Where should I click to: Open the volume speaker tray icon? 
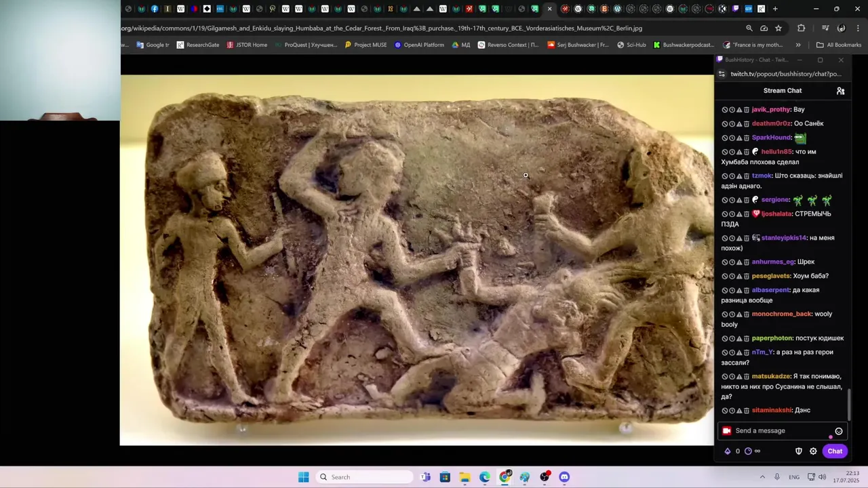[822, 477]
